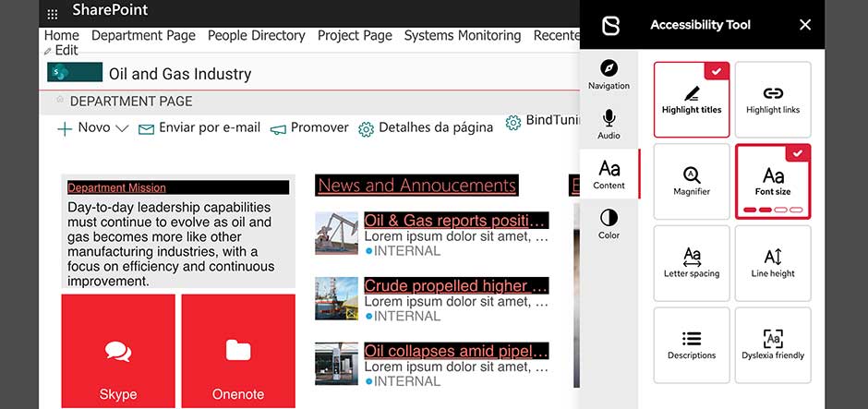Image resolution: width=868 pixels, height=409 pixels.
Task: Click the BindTuning gear icon
Action: [x=513, y=123]
